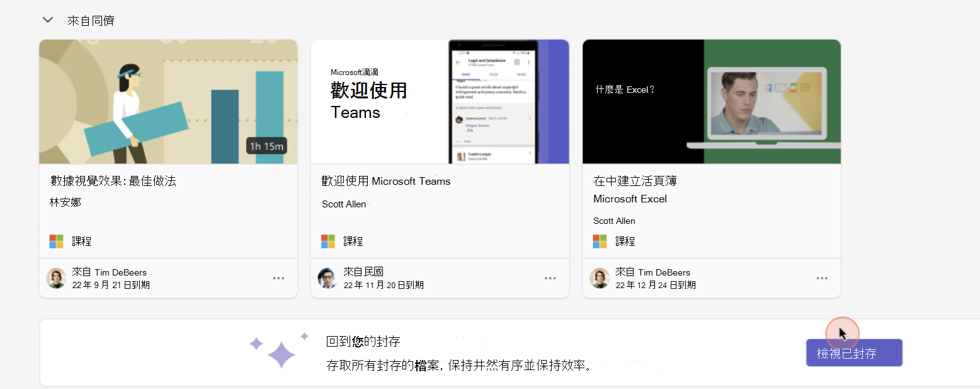Screen dimensions: 980x389
Task: Click Scott Allen on the Excel card
Action: 614,221
